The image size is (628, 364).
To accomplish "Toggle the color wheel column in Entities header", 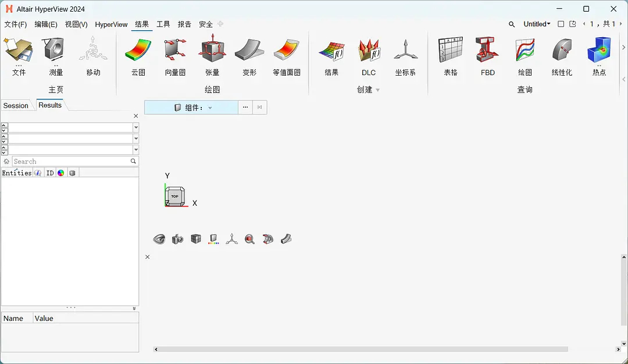I will pyautogui.click(x=61, y=173).
